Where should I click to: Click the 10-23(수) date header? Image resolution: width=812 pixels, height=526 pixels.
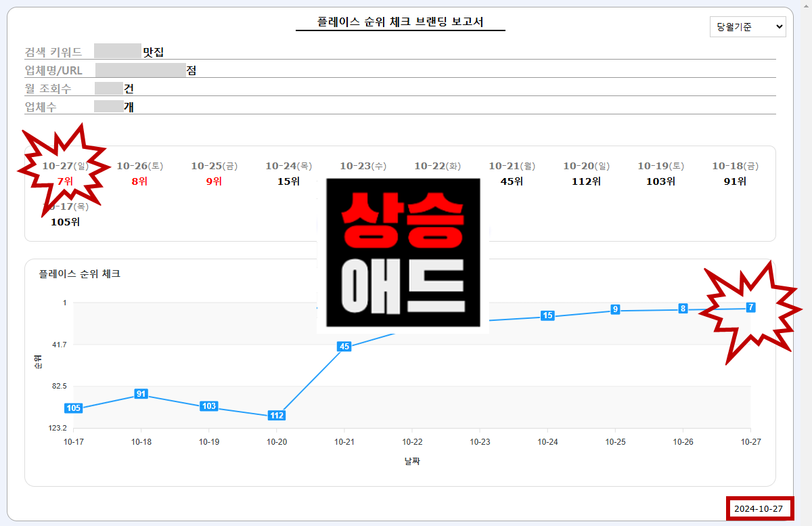[363, 166]
